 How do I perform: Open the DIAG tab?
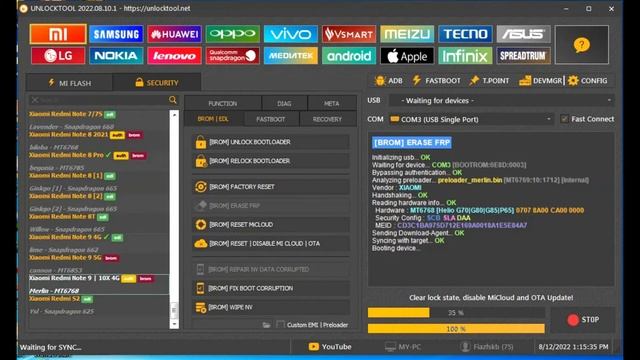click(x=284, y=104)
